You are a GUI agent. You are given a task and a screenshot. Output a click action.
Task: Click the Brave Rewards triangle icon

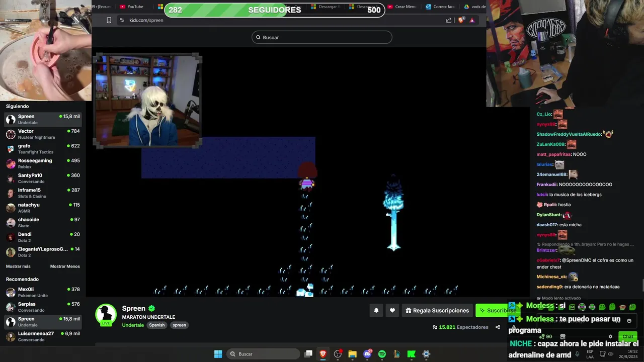(472, 20)
